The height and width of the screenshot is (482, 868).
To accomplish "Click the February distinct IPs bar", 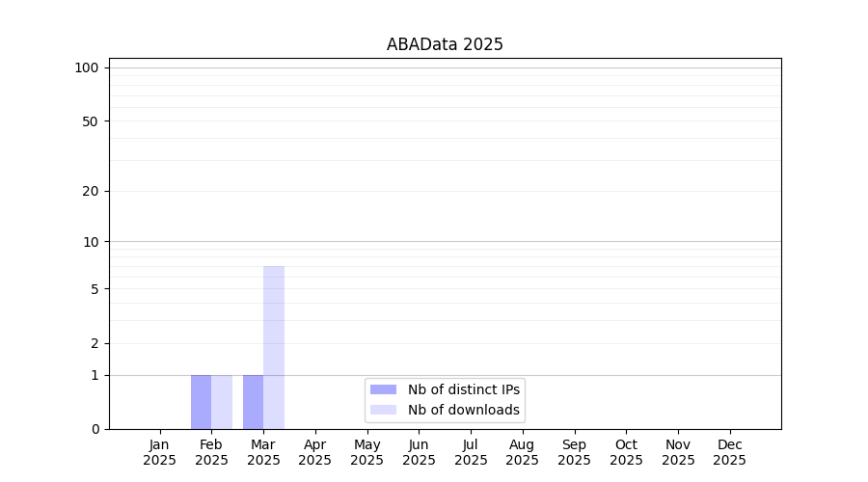I will coord(201,402).
